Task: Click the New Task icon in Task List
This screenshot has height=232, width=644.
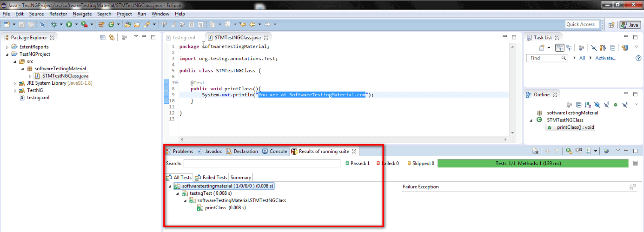Action: [542, 48]
